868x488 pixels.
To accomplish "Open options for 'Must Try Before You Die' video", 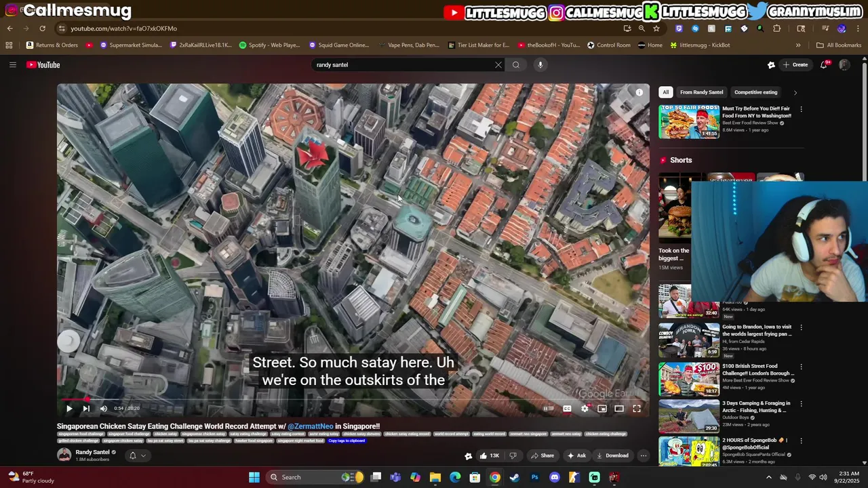I will [801, 109].
